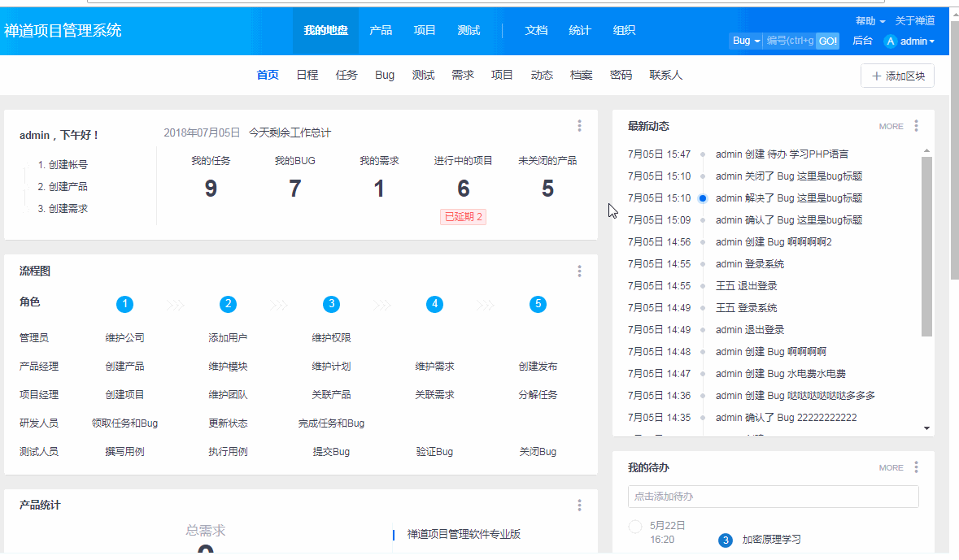Select the 日程 sub tab
The height and width of the screenshot is (560, 959).
pos(307,75)
